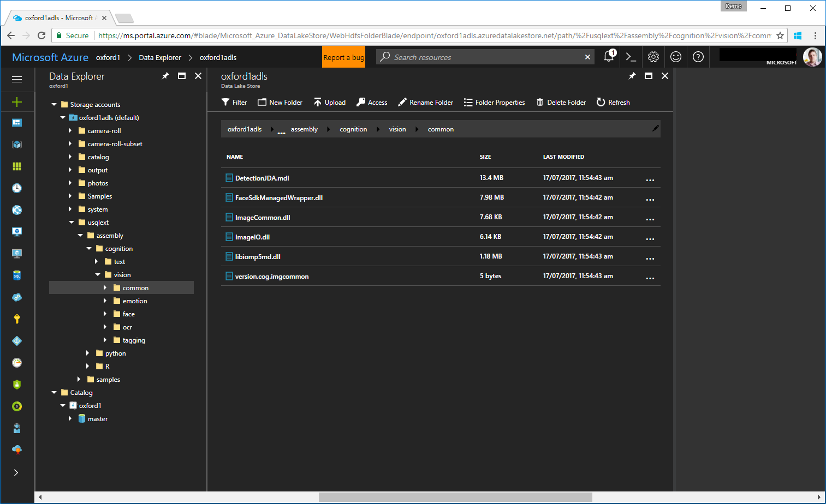The width and height of the screenshot is (826, 504).
Task: Open the libiomp5md.dll file
Action: [x=258, y=256]
